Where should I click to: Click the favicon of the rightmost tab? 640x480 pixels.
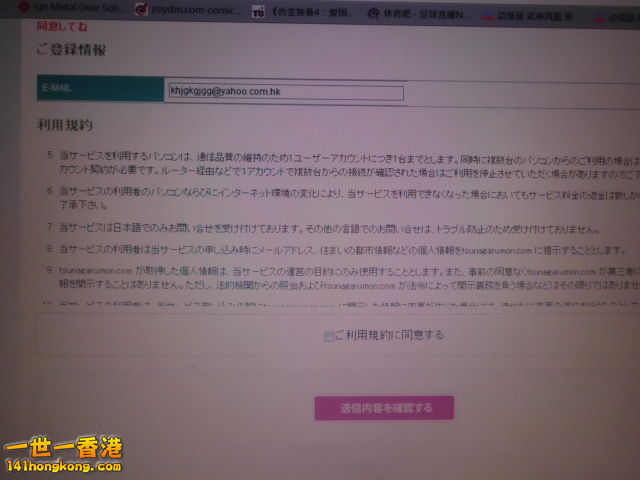[599, 16]
